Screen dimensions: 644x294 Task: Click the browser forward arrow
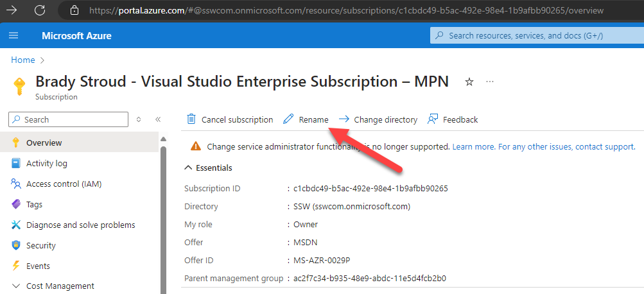click(x=12, y=10)
